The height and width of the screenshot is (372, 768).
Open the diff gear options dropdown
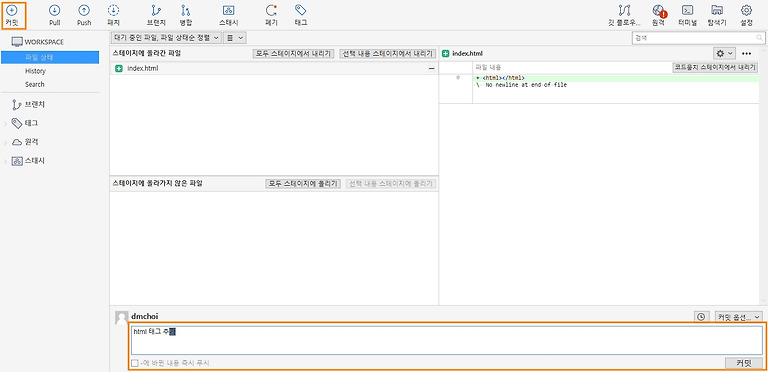[724, 53]
